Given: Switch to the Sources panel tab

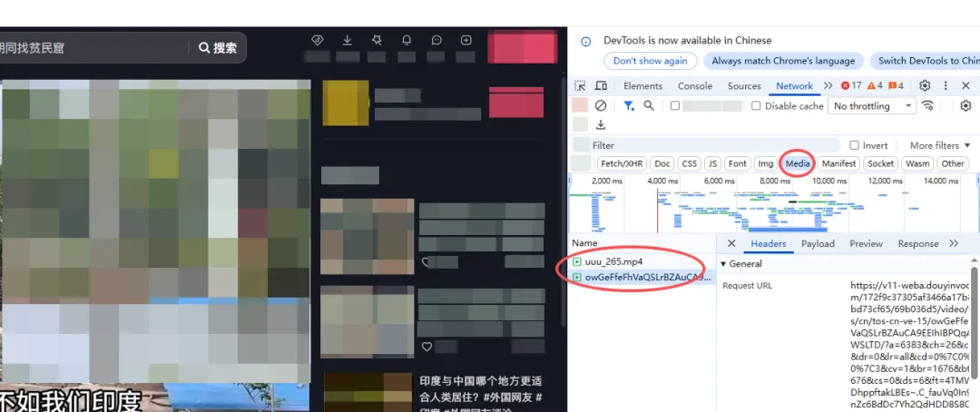Looking at the screenshot, I should [x=744, y=85].
